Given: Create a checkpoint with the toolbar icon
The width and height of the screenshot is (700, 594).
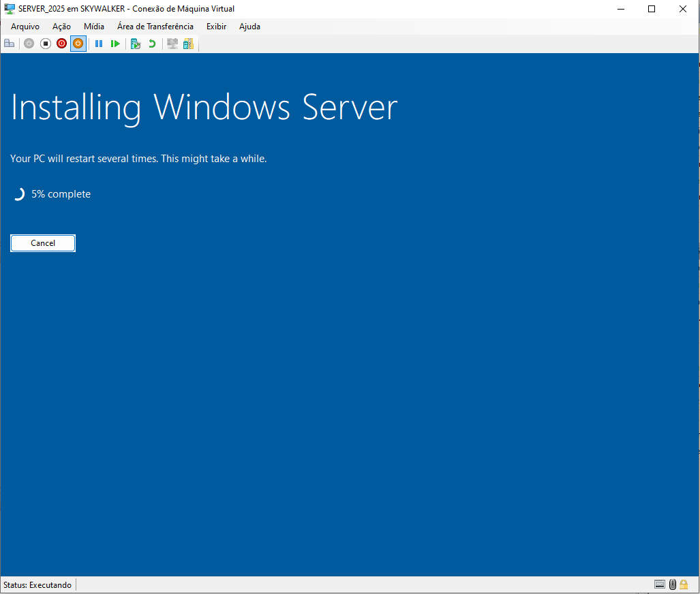Looking at the screenshot, I should 136,44.
